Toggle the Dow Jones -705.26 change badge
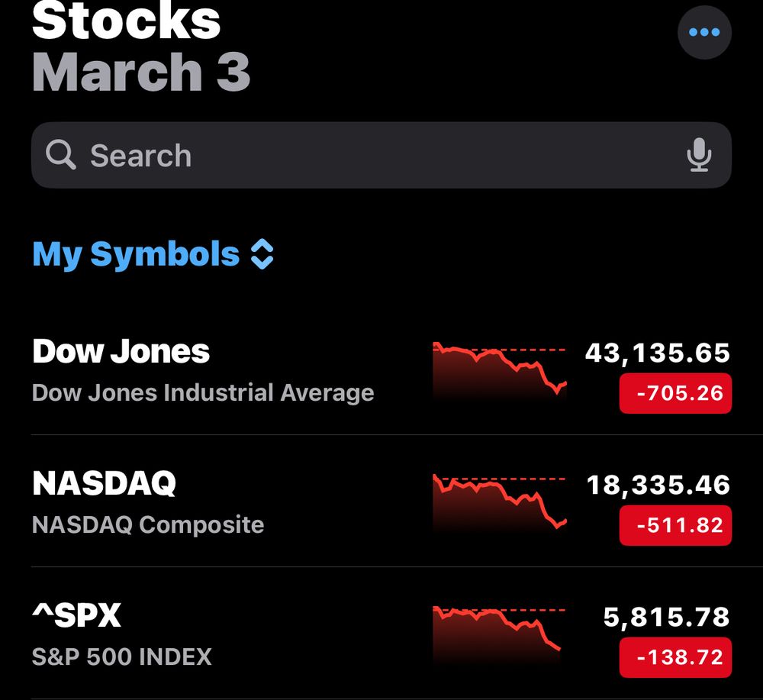 pos(675,393)
